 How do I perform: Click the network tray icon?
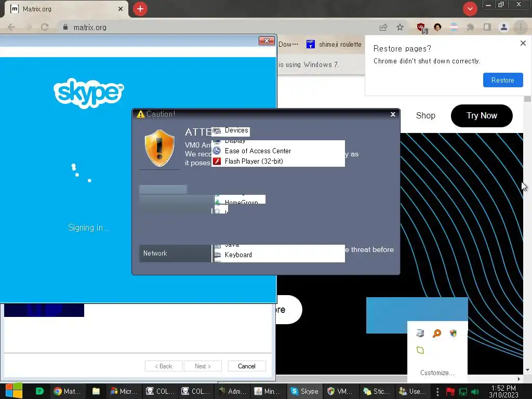point(463,392)
